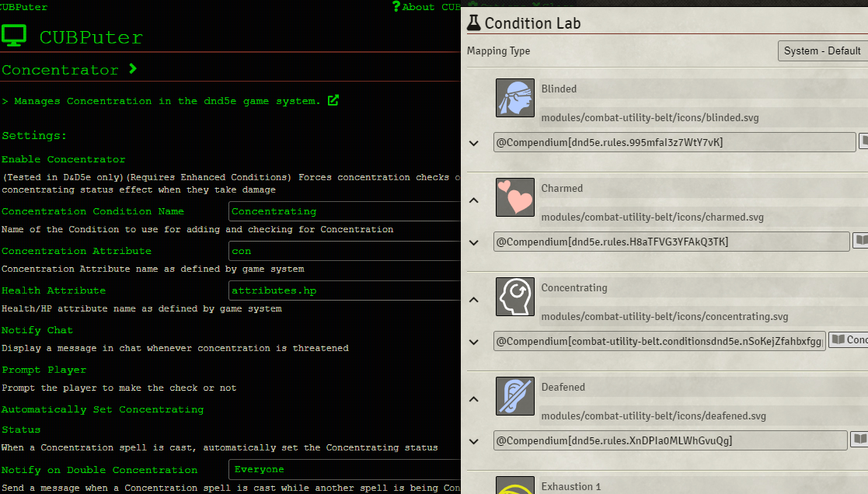Click the Notify Chat setting label
868x494 pixels.
pyautogui.click(x=37, y=330)
